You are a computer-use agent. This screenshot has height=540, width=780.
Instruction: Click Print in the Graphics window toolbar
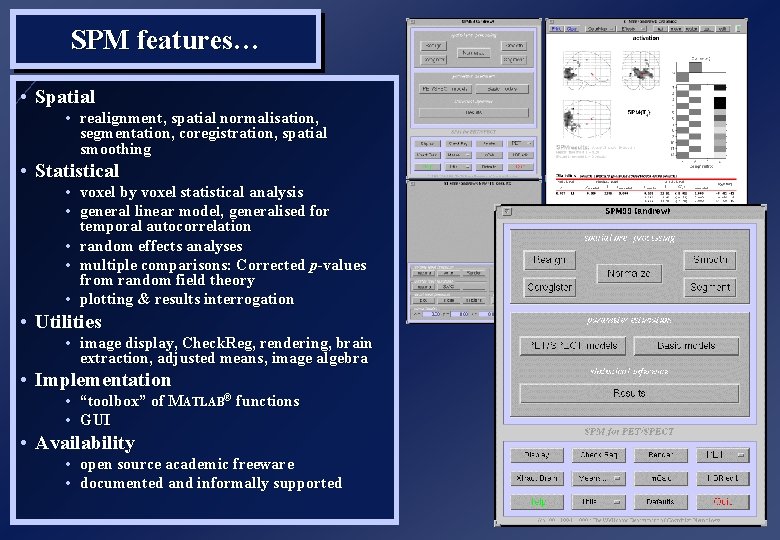(556, 29)
